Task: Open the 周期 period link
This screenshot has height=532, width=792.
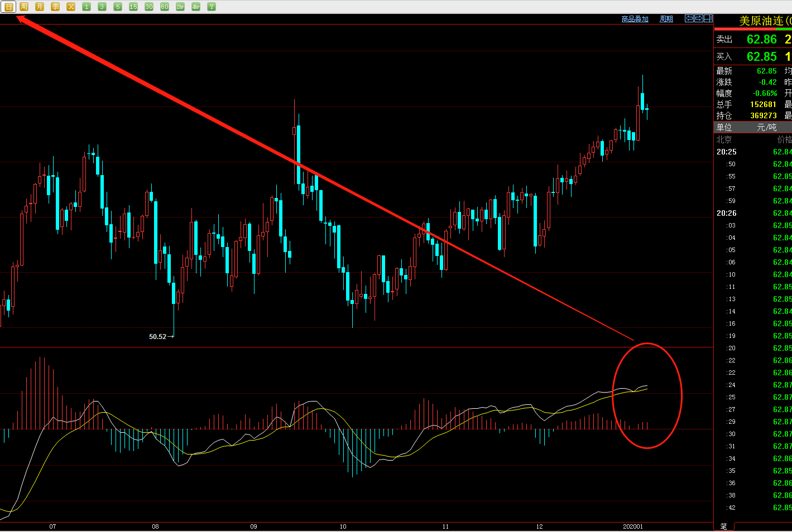Action: [x=666, y=19]
